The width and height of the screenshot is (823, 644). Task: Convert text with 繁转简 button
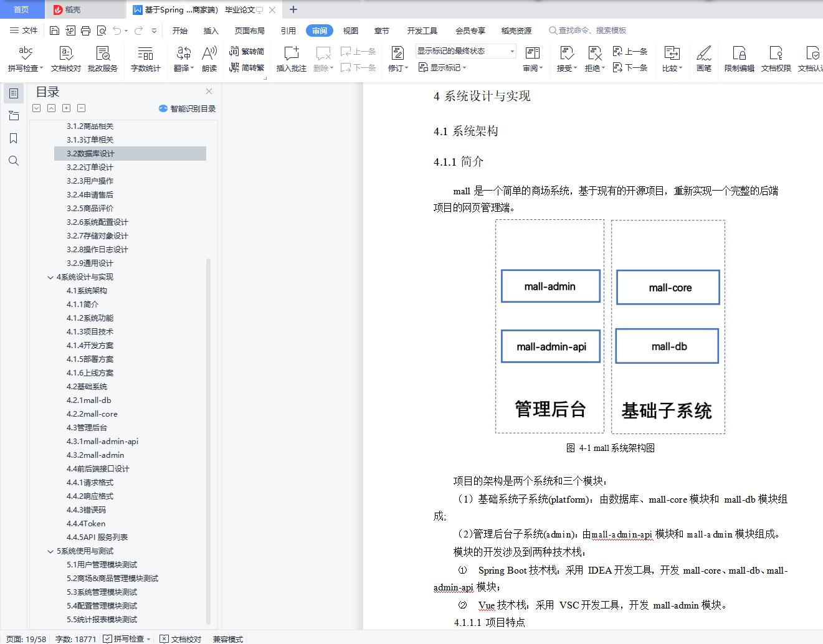(x=247, y=52)
